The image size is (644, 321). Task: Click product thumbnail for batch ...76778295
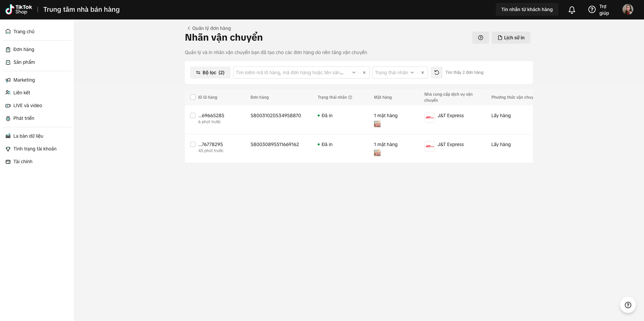tap(377, 153)
